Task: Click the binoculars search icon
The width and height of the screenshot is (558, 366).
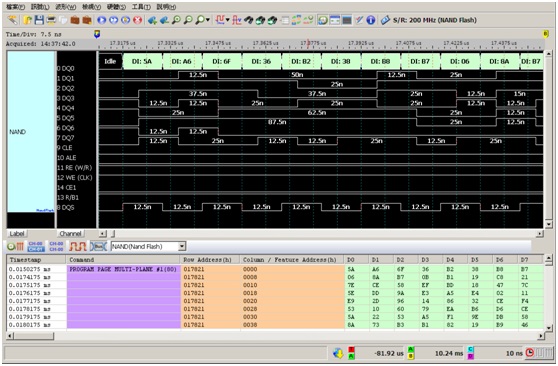Action: (x=249, y=20)
